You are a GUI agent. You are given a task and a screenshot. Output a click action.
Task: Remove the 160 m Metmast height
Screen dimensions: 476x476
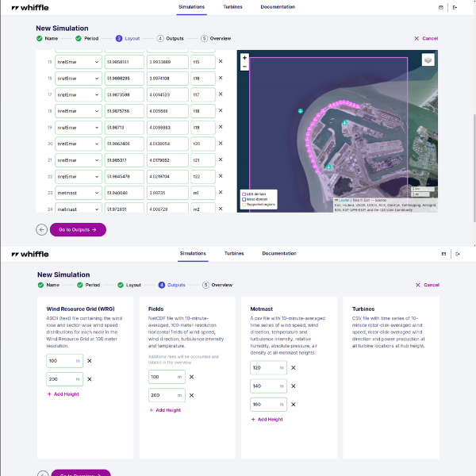click(294, 405)
